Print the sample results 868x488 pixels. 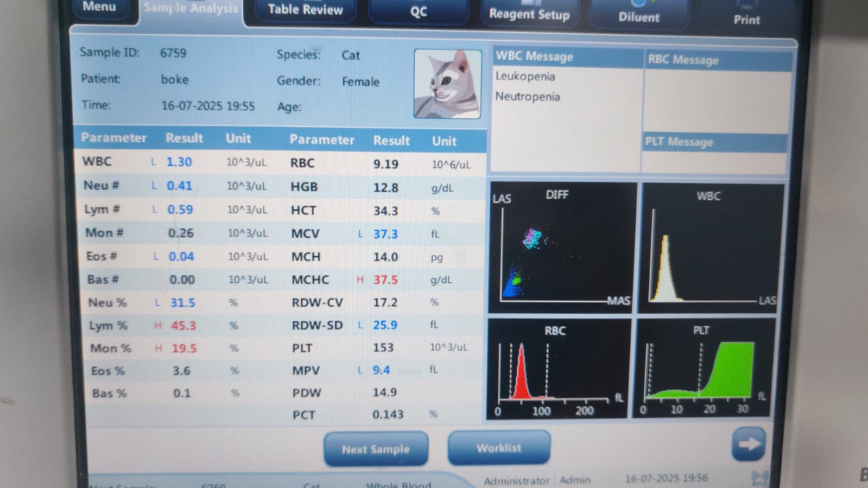click(x=746, y=20)
